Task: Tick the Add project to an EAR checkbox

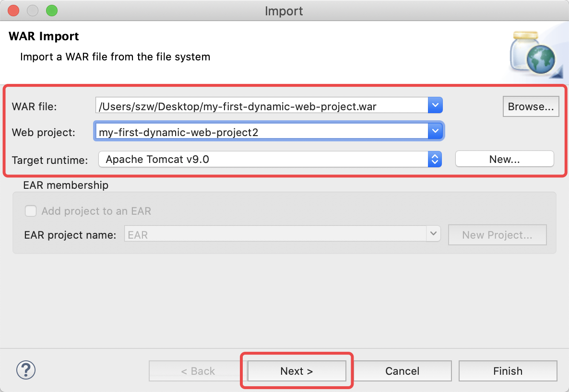Action: click(31, 211)
